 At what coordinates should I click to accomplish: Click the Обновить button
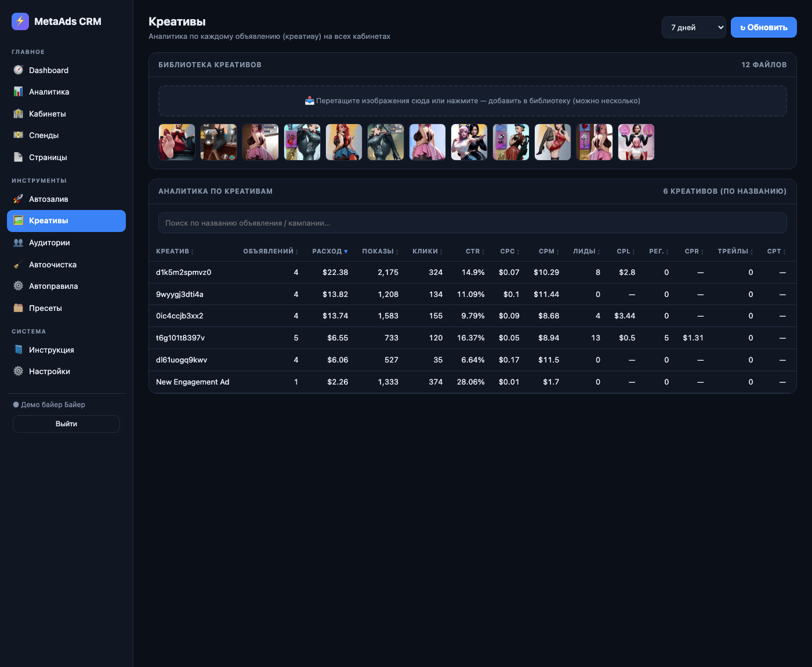pos(764,27)
